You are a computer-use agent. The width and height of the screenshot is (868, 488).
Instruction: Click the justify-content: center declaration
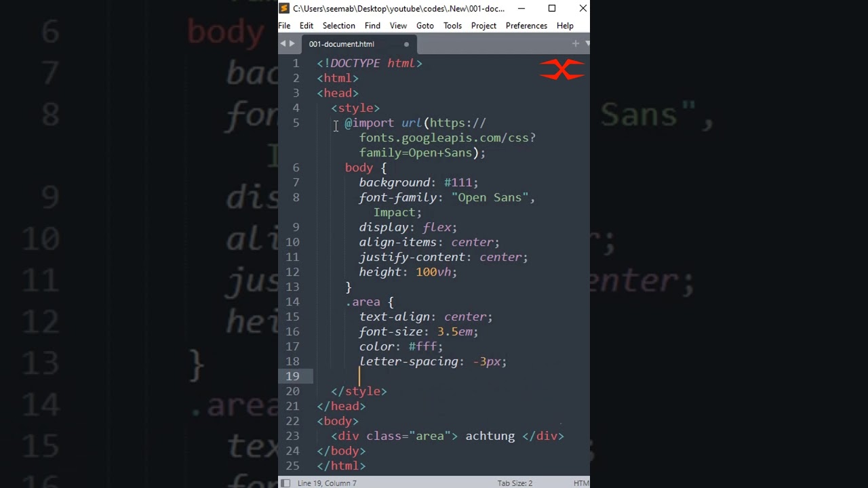point(443,257)
